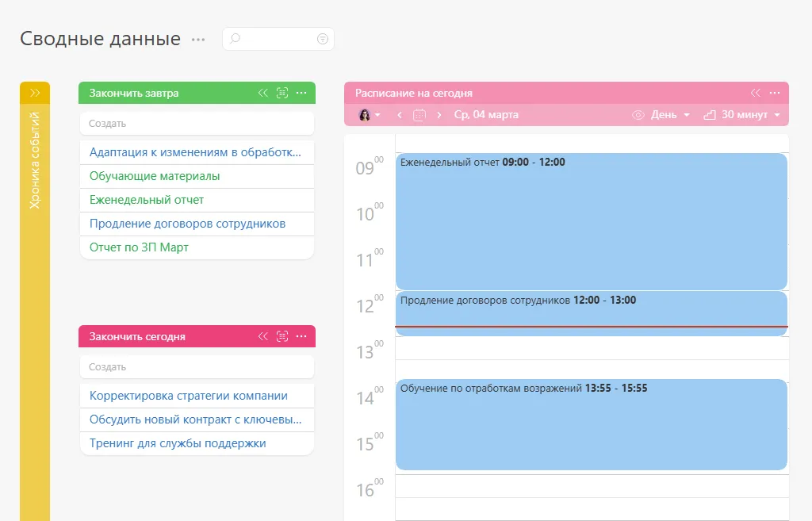Click the Создать field under Закончить сегодня
812x521 pixels.
pyautogui.click(x=197, y=367)
